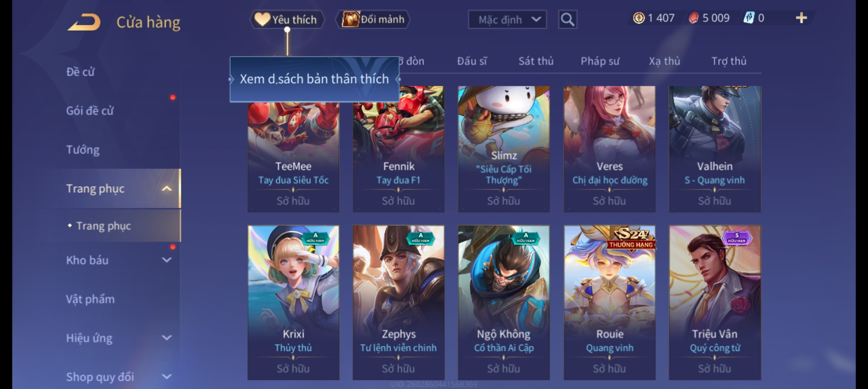Screen dimensions: 868x389
Task: Expand the Shop quy đổi section
Action: [x=167, y=377]
